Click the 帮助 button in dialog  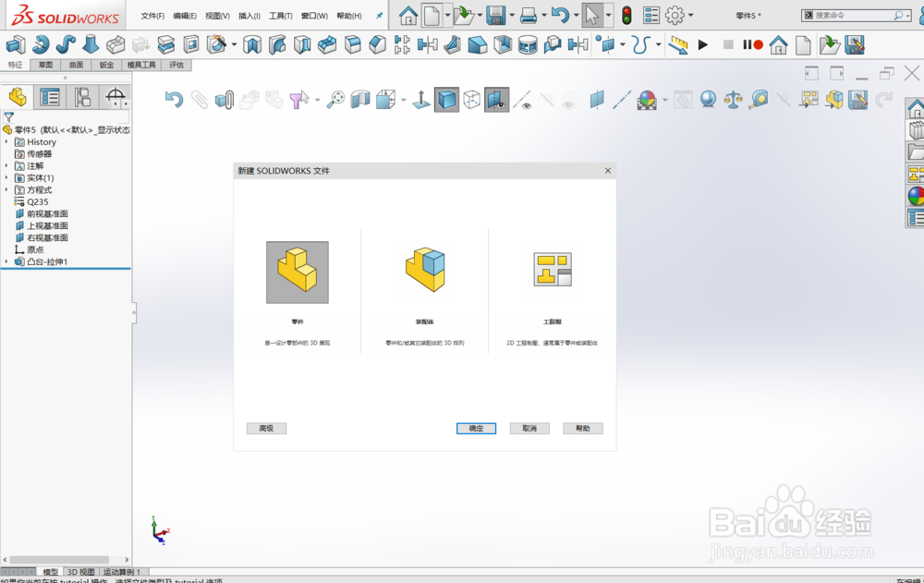coord(583,429)
